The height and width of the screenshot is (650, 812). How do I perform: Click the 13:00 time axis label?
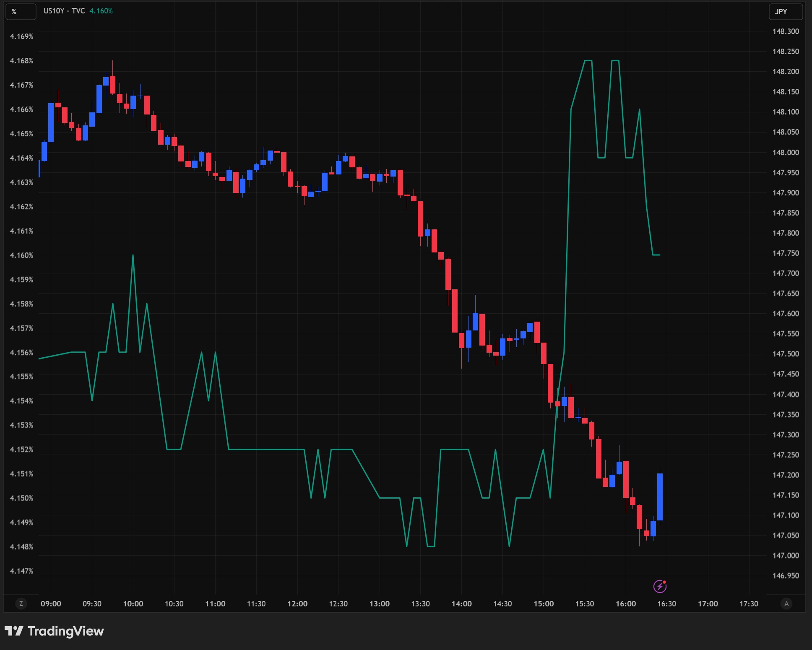click(379, 604)
